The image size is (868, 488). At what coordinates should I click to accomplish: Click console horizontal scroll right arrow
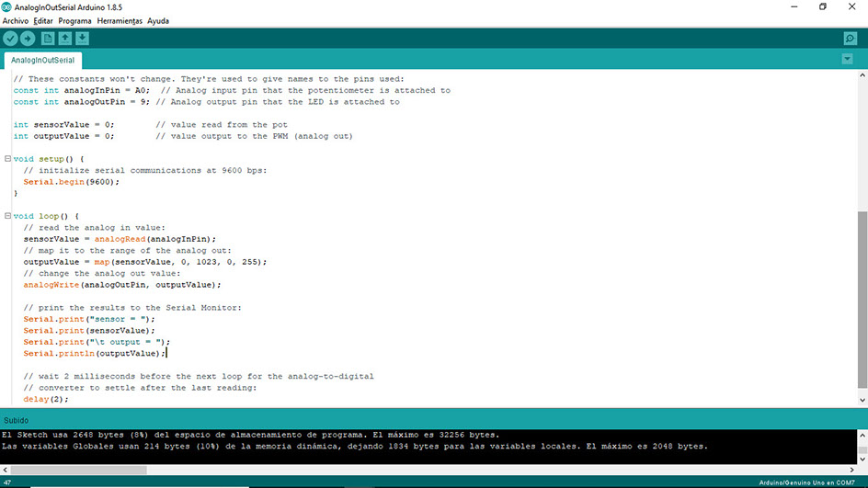pos(852,470)
